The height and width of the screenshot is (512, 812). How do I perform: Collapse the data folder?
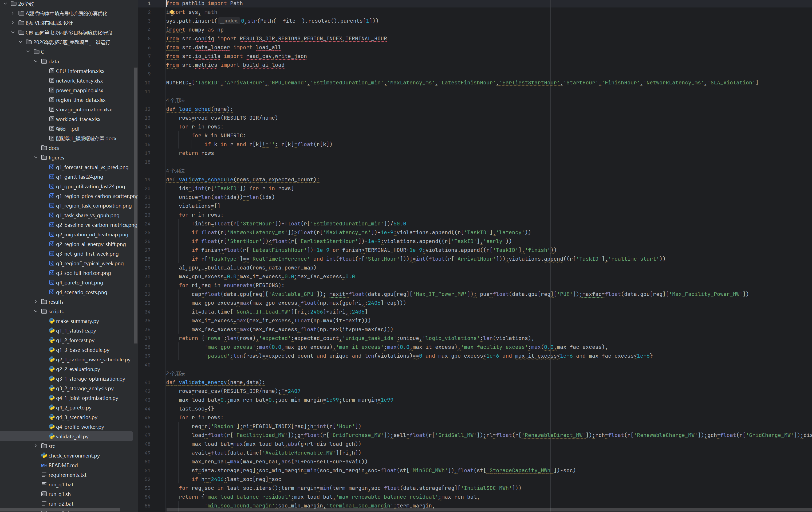[x=36, y=61]
